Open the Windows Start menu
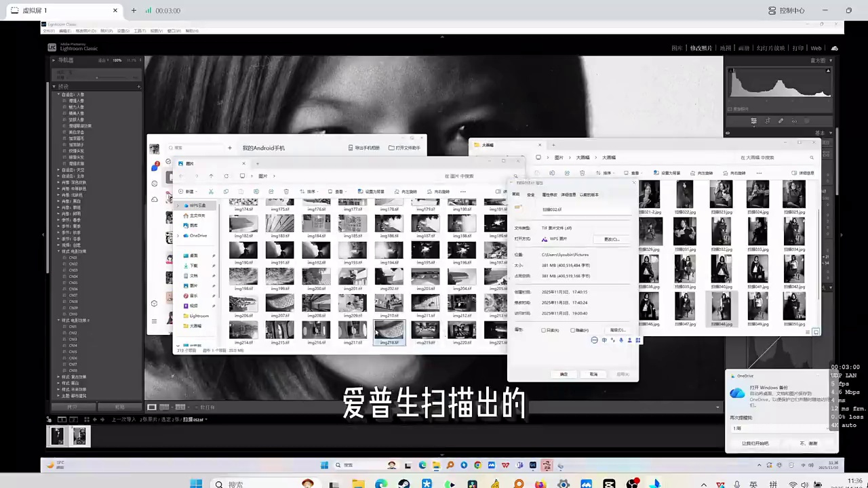 (196, 484)
